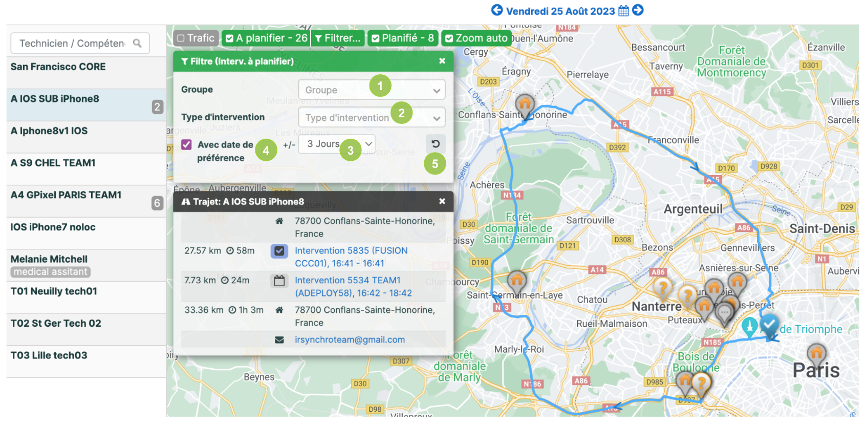The image size is (868, 424).
Task: Click Vendredi 25 Août 2023 date
Action: [560, 11]
